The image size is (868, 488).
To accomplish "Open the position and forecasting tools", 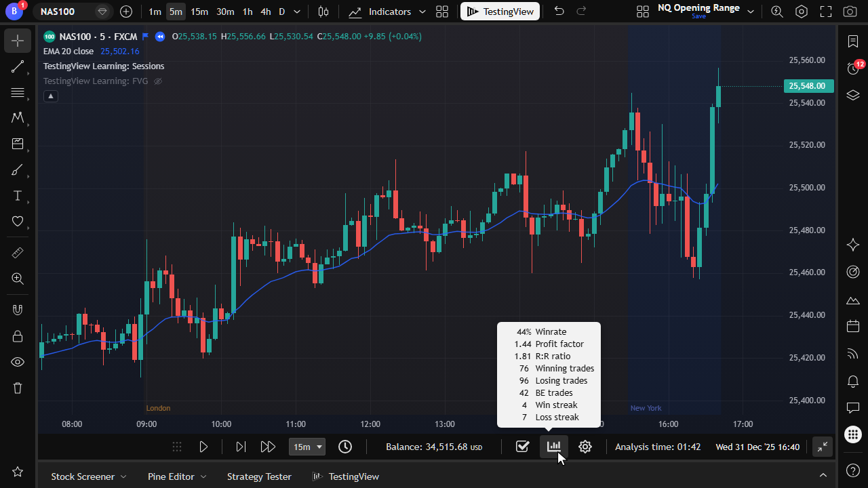I will click(x=18, y=144).
